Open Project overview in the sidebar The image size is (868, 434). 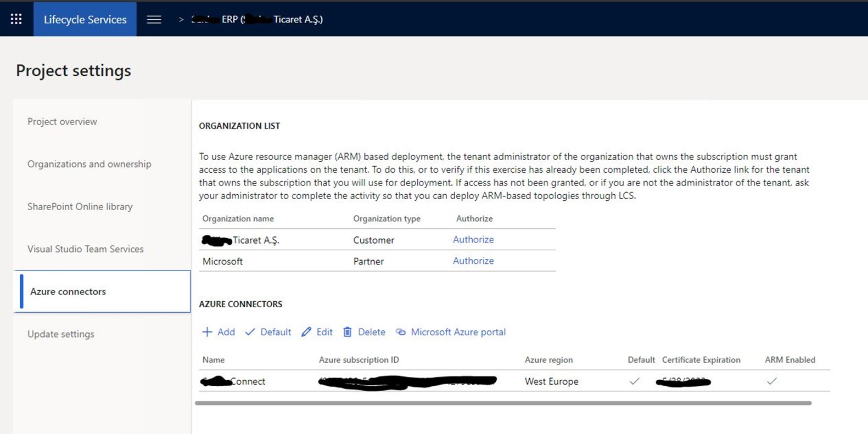coord(62,121)
